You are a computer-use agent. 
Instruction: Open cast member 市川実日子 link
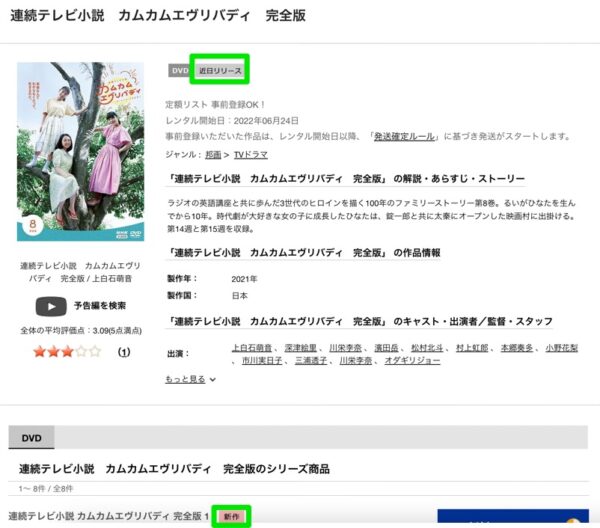262,360
